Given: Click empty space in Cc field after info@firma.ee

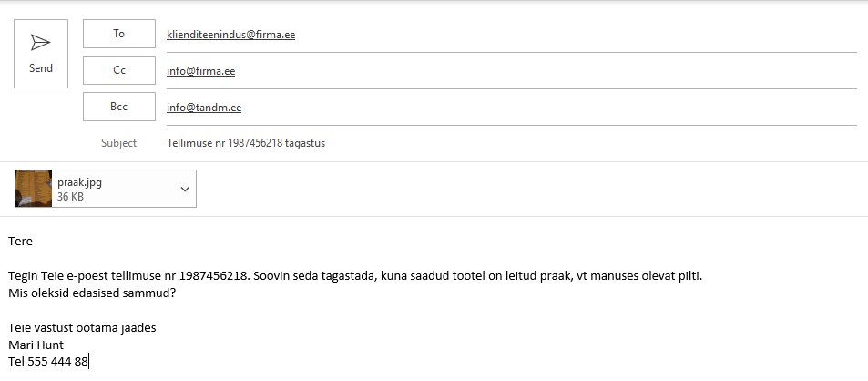Looking at the screenshot, I should click(546, 71).
